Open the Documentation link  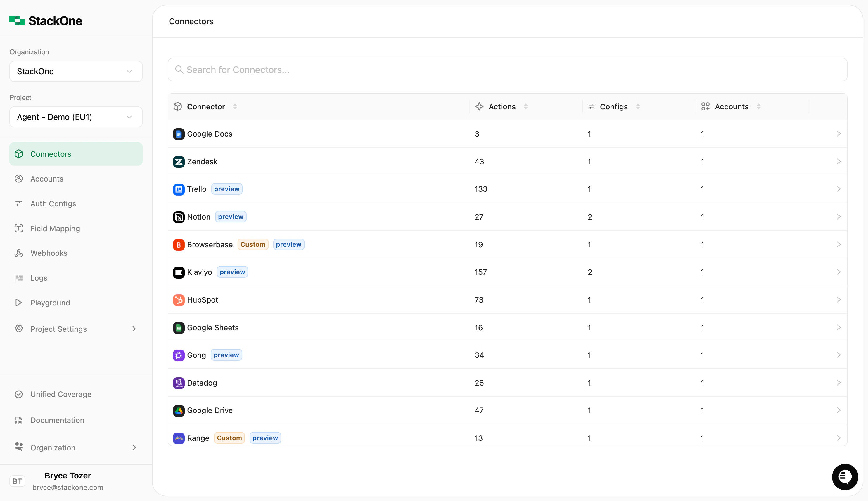57,420
